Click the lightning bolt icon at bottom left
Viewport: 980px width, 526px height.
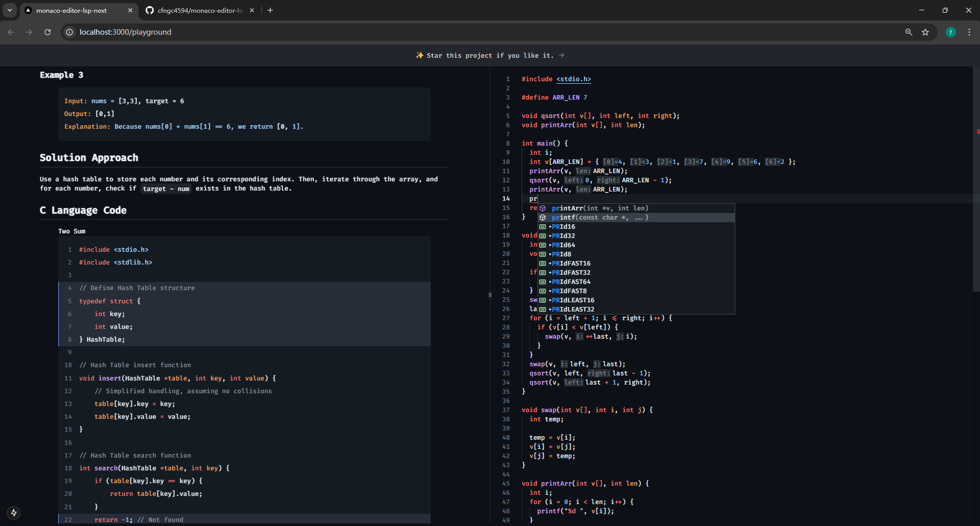click(x=14, y=513)
